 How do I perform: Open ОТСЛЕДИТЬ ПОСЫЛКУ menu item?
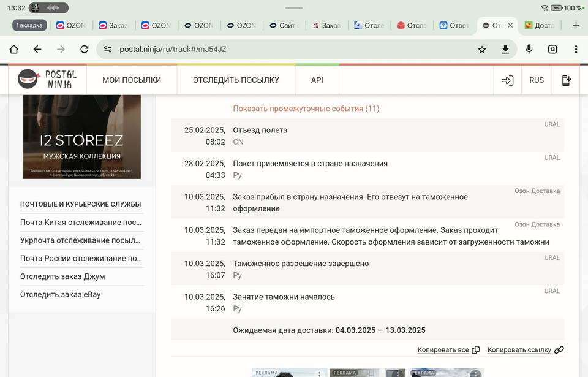point(236,80)
